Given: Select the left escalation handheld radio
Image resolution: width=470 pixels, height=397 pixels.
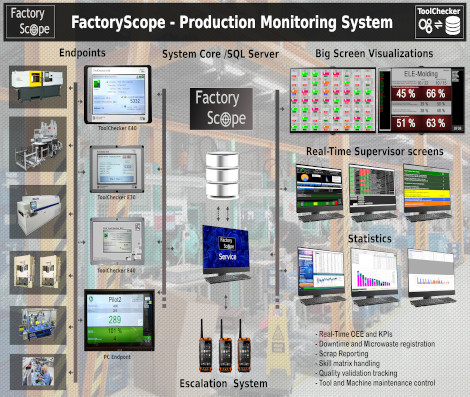Looking at the screenshot, I should 205,346.
